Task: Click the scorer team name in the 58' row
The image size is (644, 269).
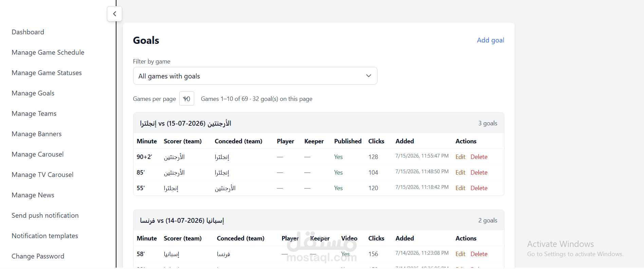Action: (171, 254)
